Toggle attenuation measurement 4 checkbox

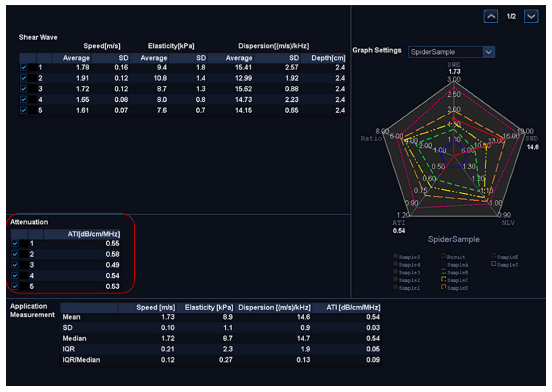[15, 276]
